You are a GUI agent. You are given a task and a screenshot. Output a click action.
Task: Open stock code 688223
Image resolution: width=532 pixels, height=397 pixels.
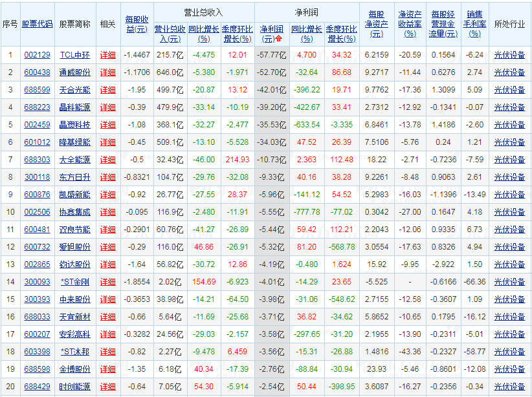(x=37, y=107)
